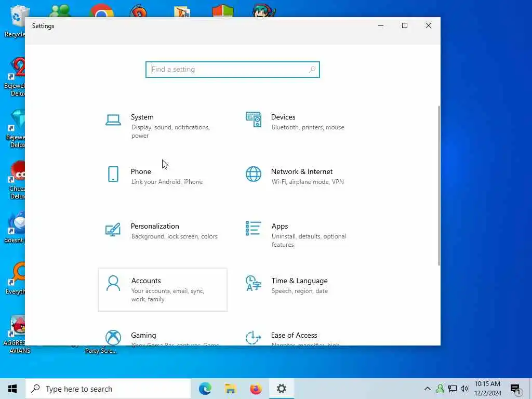
Task: Click the taskbar clock showing 10:15 AM
Action: tap(487, 389)
